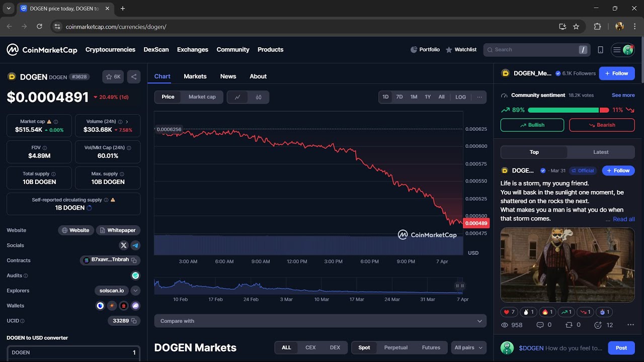Open the Portfolio pie icon link
This screenshot has width=644, height=362.
click(x=414, y=50)
